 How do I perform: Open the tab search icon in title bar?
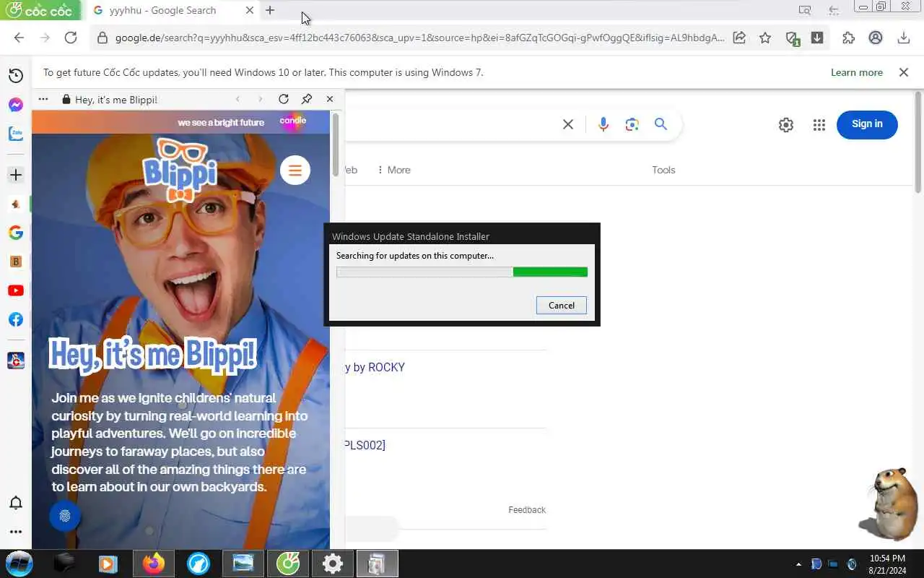click(805, 10)
